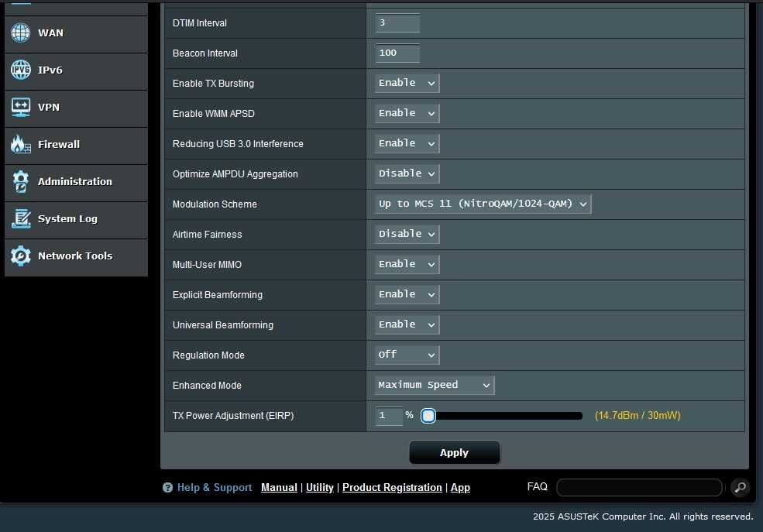Expand the Enhanced Mode dropdown
The image size is (763, 532).
tap(434, 385)
